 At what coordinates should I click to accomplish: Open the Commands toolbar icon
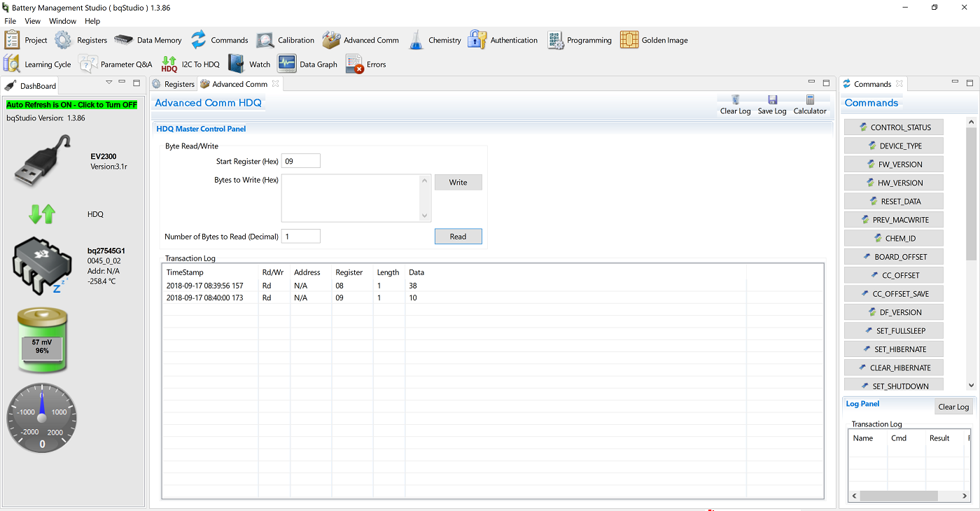click(x=199, y=40)
